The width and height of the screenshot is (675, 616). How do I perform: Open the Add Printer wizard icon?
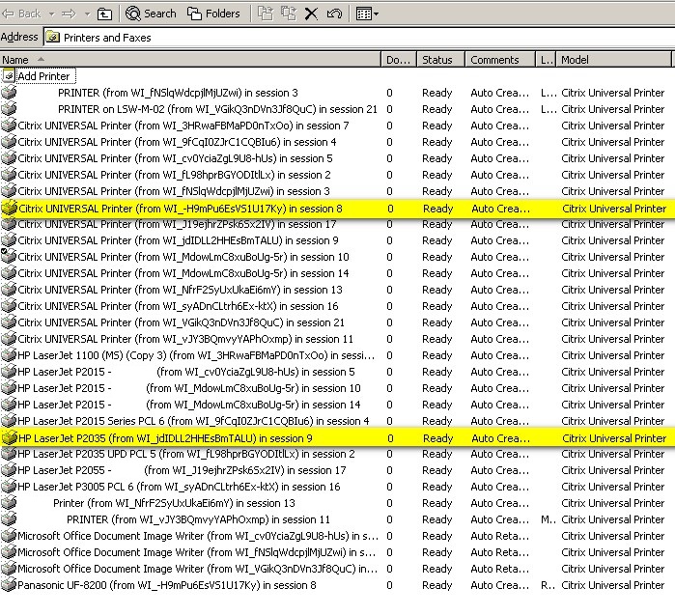click(x=9, y=75)
